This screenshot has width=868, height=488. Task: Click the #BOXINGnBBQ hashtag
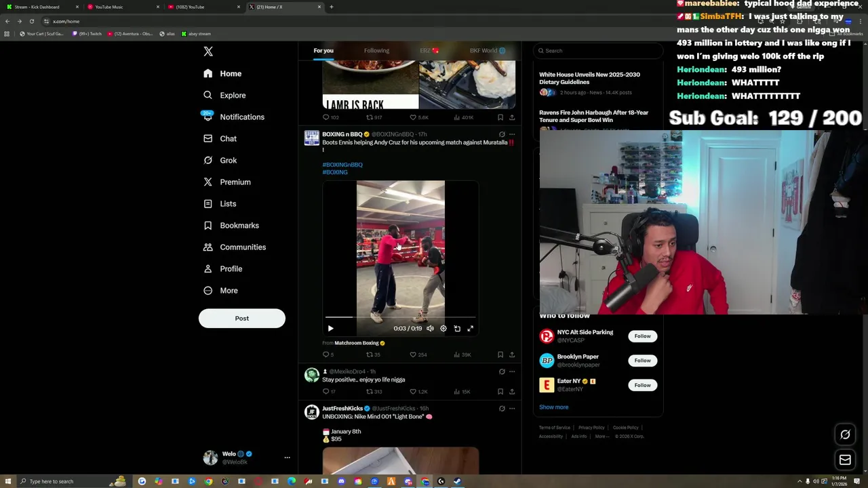(342, 165)
